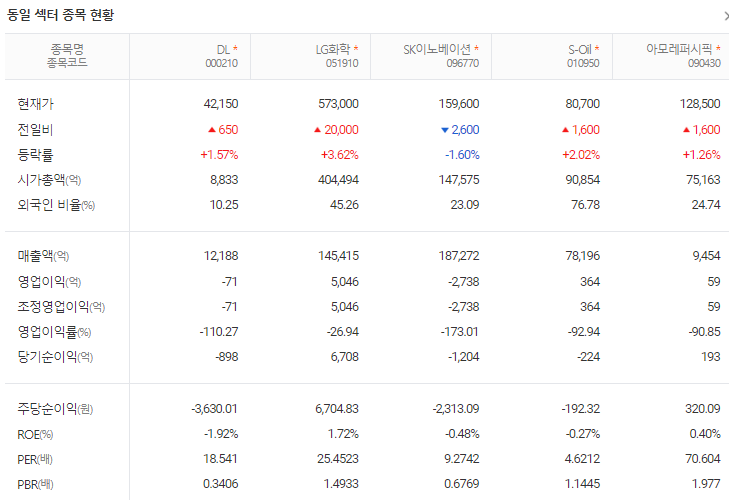Viewport: 729px width, 500px height.
Task: Click SK이노베이션 down-arrow change 2,600
Action: (x=460, y=130)
